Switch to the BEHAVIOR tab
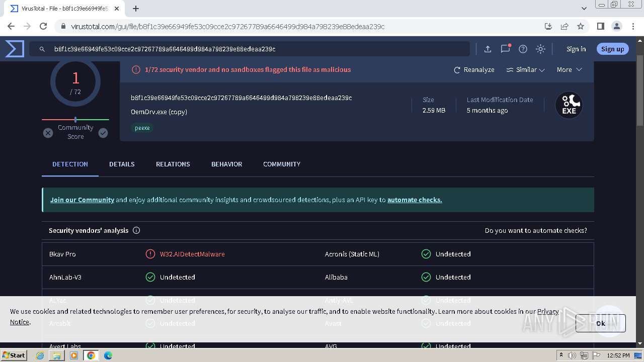 226,164
